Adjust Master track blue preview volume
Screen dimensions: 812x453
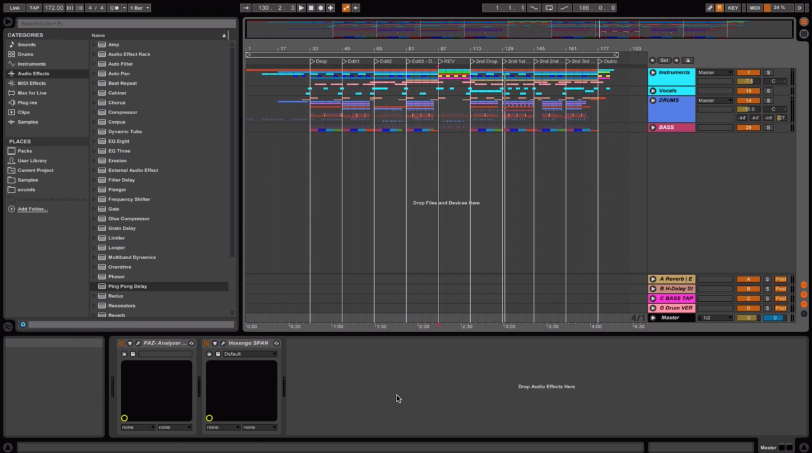774,318
